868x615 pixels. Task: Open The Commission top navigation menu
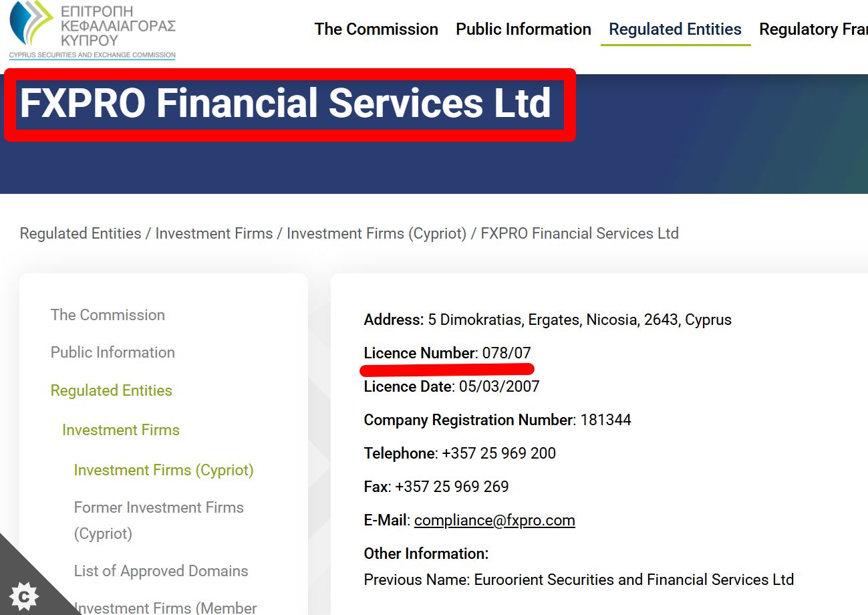point(376,29)
